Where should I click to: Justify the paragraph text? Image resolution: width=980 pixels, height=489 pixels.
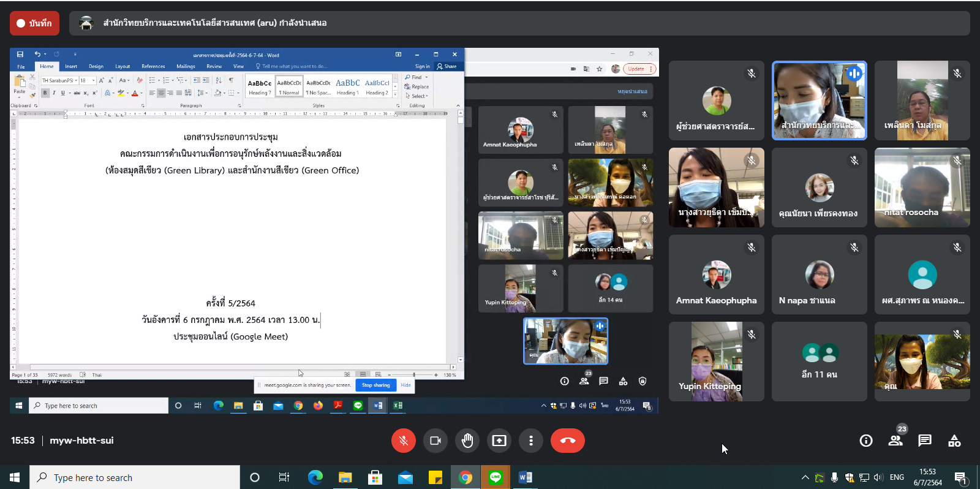coord(179,93)
